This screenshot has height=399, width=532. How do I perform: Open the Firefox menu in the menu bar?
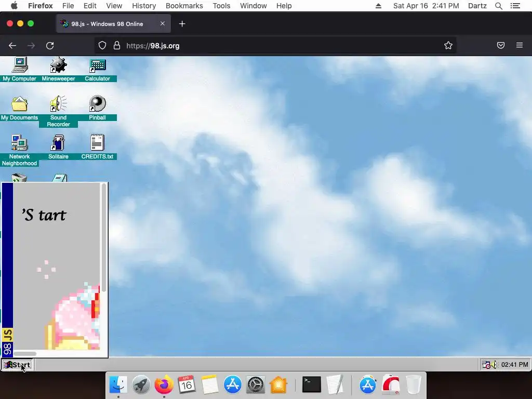click(41, 6)
